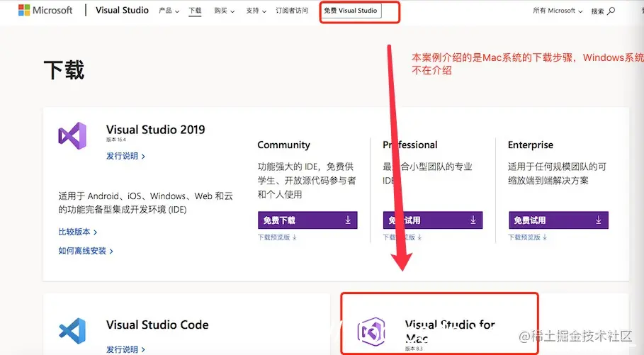The width and height of the screenshot is (644, 355).
Task: Expand the 产品 dropdown menu
Action: tap(169, 11)
